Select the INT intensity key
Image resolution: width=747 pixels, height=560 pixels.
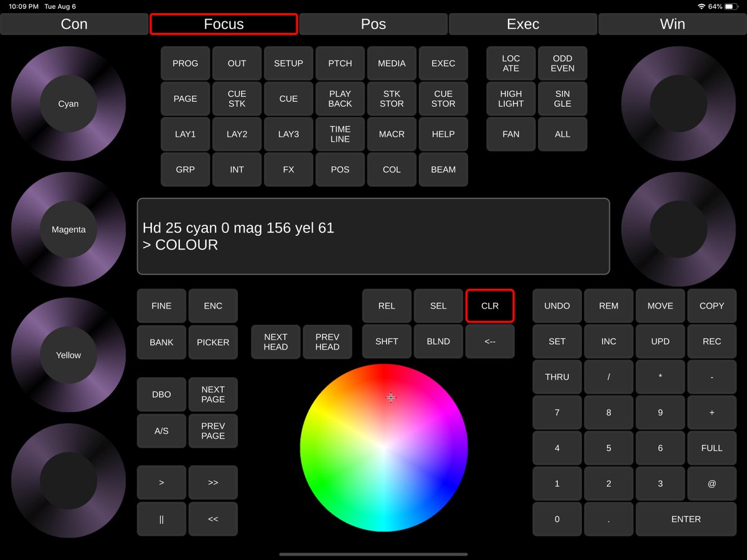click(x=237, y=170)
